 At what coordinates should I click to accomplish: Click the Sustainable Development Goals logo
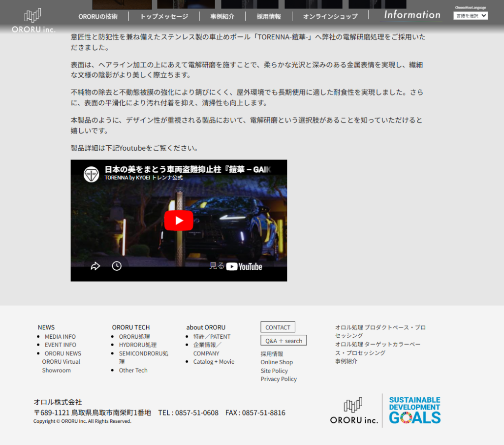(x=414, y=410)
